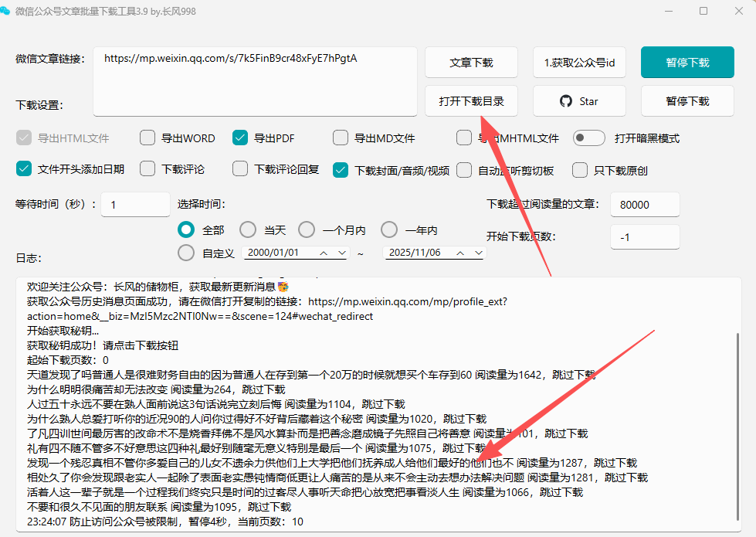756x537 pixels.
Task: Uncheck 文件开头添加日期 checkbox
Action: tap(24, 169)
